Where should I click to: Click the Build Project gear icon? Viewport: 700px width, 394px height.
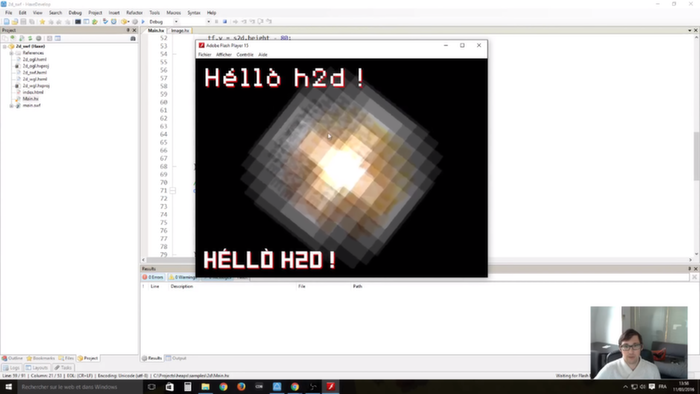click(135, 21)
